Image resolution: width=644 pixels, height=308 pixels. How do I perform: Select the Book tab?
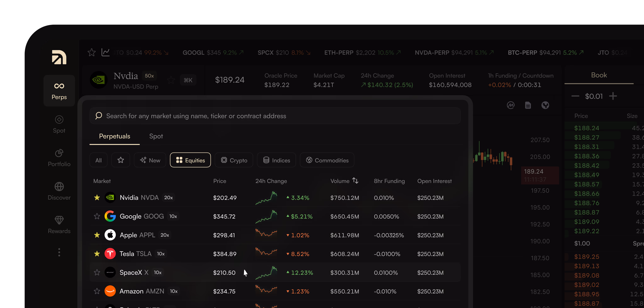click(x=599, y=75)
